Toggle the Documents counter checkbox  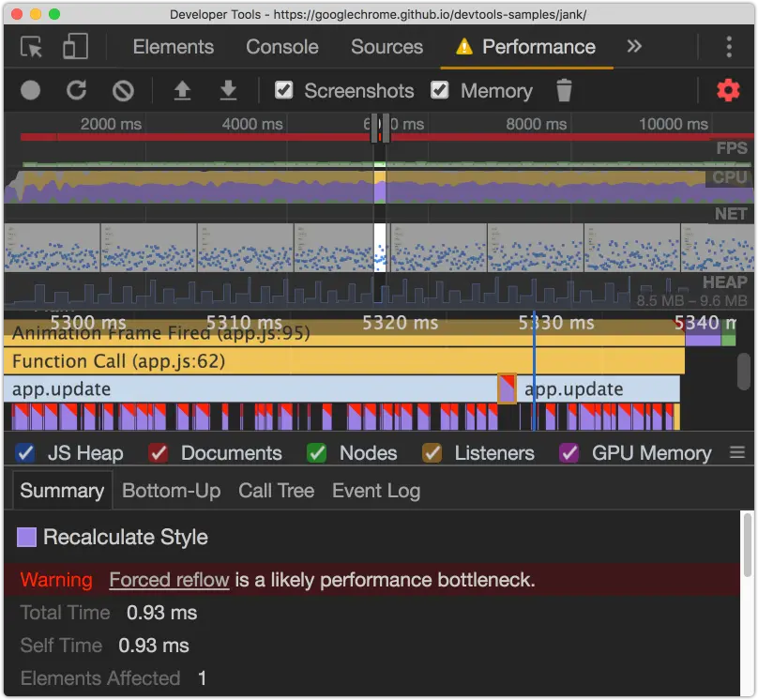pyautogui.click(x=159, y=453)
